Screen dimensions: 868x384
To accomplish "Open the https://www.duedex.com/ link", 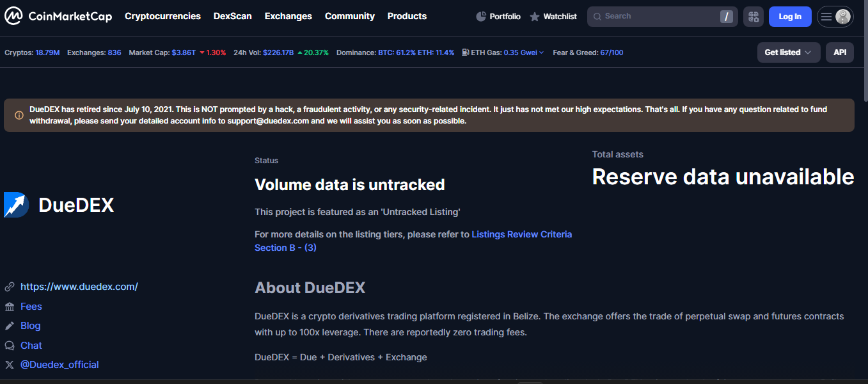I will coord(79,287).
